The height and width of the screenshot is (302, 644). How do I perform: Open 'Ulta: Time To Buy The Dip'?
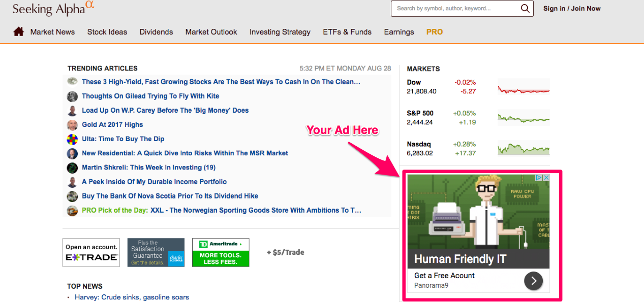point(123,139)
